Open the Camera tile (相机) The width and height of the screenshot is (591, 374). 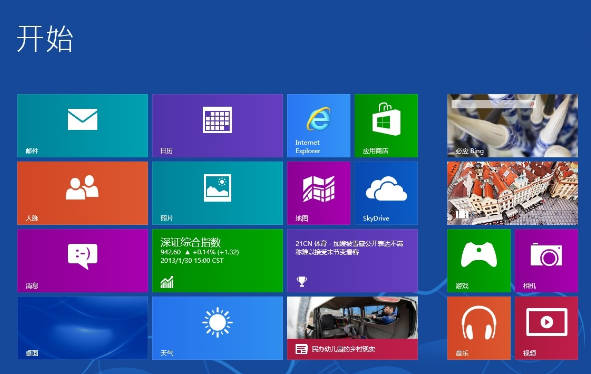coord(546,261)
